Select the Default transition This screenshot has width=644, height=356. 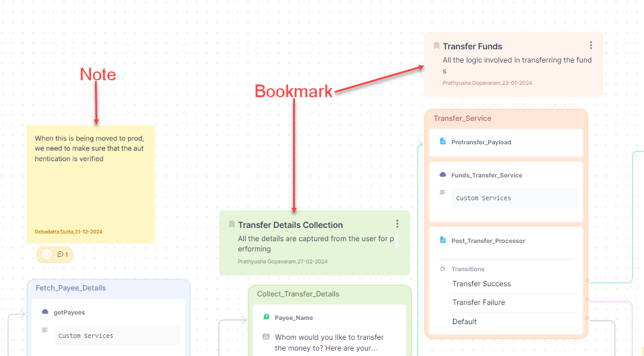(x=464, y=322)
